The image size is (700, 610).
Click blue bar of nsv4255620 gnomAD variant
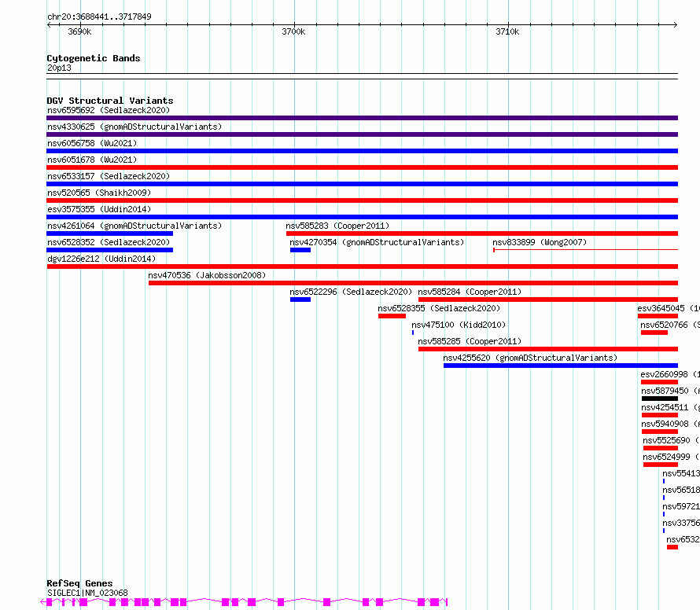click(x=561, y=366)
